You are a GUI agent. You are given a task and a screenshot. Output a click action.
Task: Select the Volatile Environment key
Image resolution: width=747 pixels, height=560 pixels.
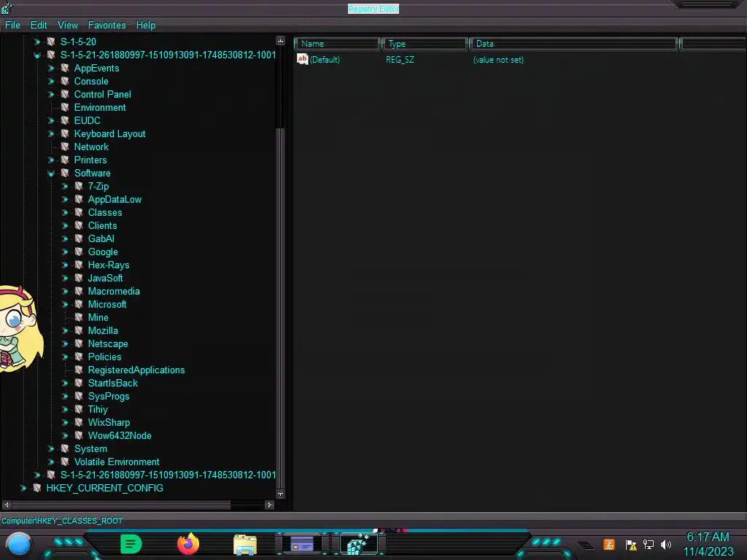(117, 462)
